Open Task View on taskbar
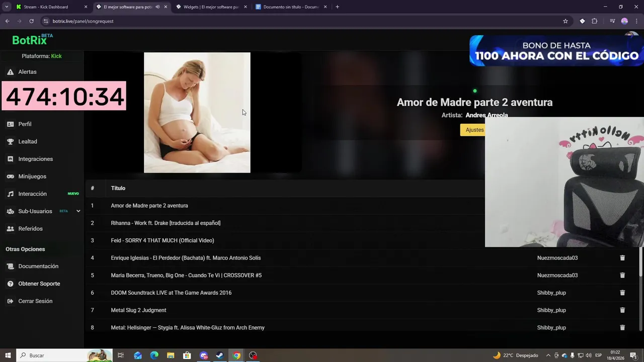 [x=121, y=355]
